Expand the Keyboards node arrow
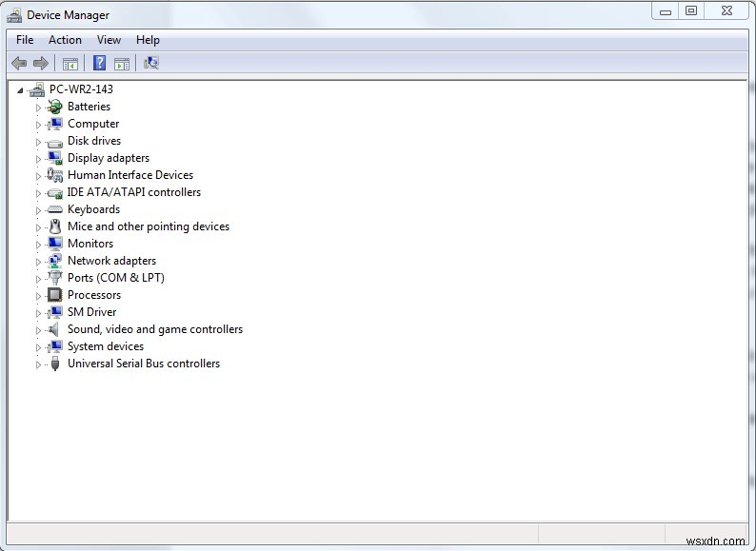The height and width of the screenshot is (551, 756). tap(39, 210)
